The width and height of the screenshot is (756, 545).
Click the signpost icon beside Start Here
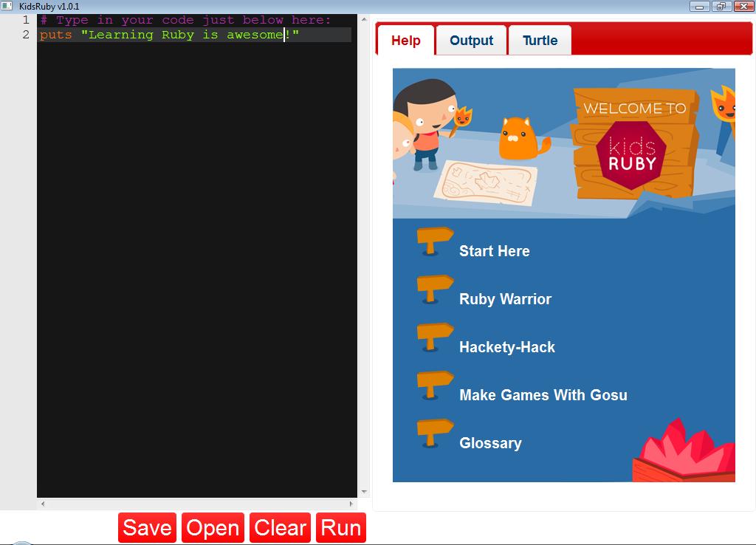pyautogui.click(x=434, y=241)
